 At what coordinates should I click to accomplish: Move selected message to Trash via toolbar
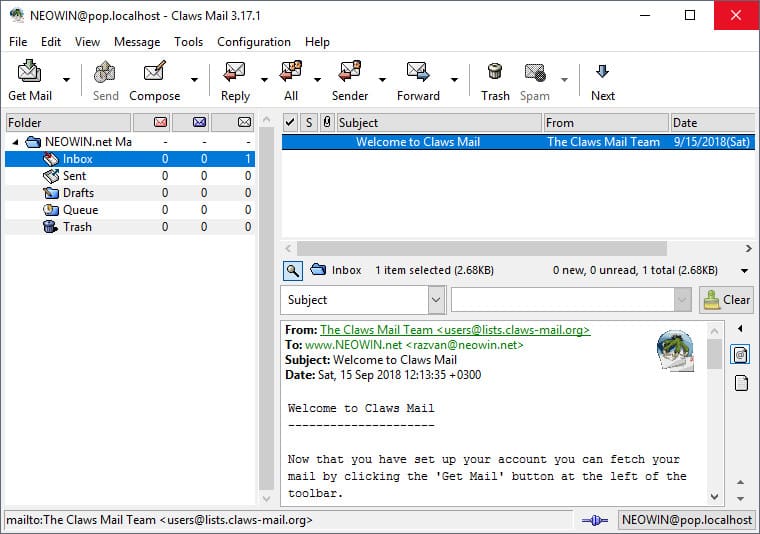click(x=495, y=72)
